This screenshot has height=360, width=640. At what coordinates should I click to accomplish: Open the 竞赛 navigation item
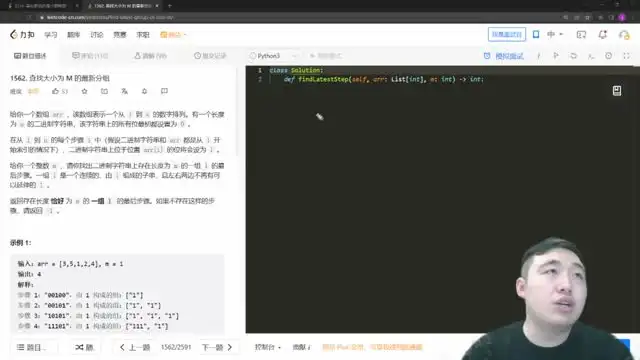pos(120,35)
